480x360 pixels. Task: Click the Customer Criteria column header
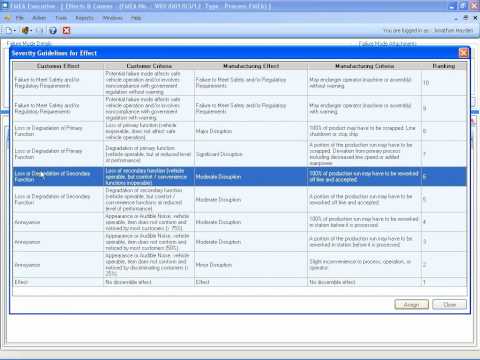tap(149, 66)
